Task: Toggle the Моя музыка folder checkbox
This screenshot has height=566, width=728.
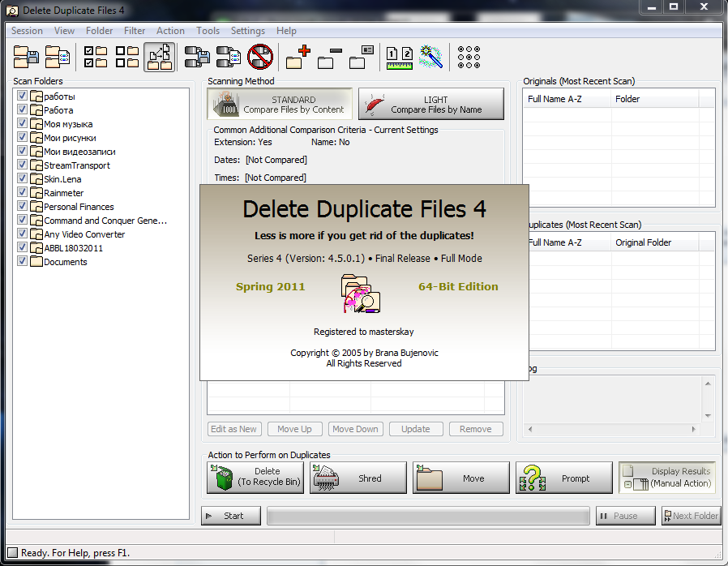Action: pyautogui.click(x=22, y=123)
